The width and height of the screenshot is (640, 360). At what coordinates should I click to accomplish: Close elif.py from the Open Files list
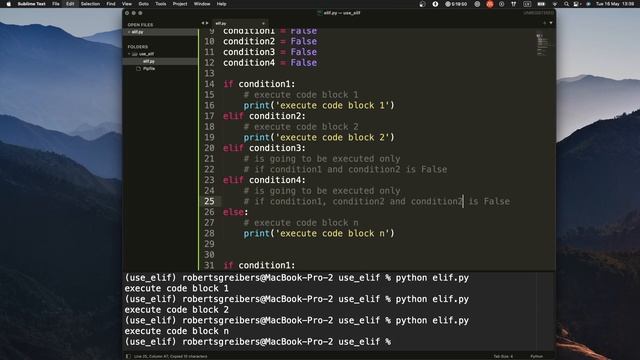pos(129,32)
